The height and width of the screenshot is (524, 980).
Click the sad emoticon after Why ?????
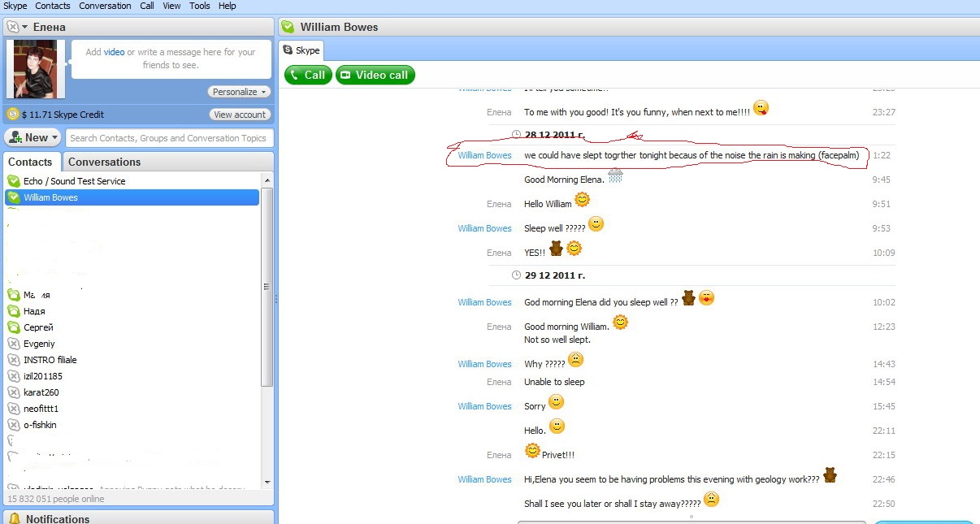coord(575,360)
